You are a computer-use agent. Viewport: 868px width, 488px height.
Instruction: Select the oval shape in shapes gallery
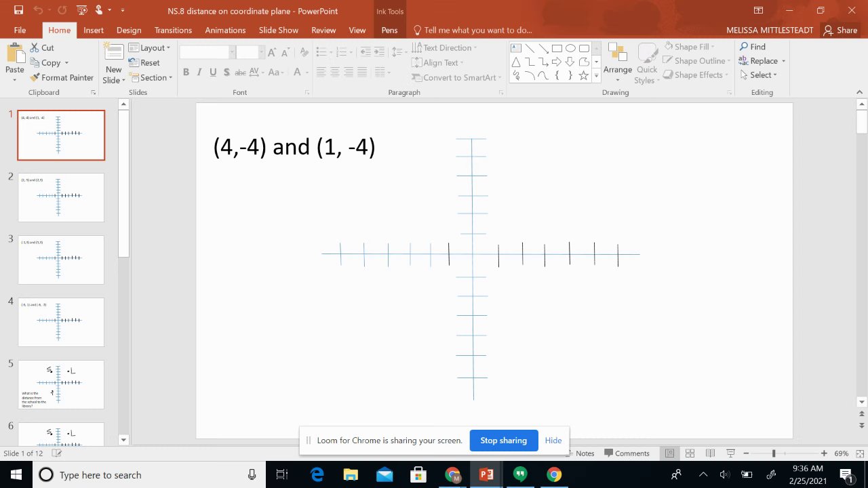pos(570,48)
